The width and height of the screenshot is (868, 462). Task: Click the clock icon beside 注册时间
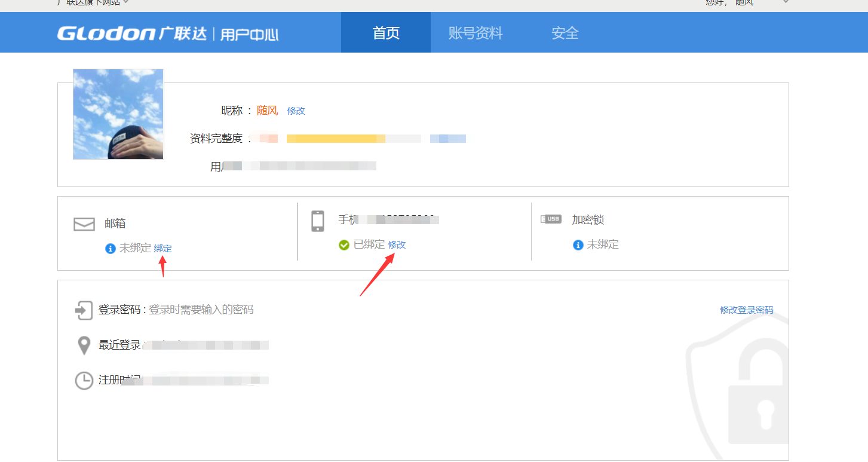[84, 381]
